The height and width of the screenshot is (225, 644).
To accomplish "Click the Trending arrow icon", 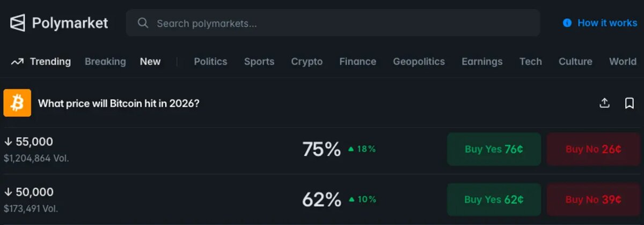I will (17, 62).
